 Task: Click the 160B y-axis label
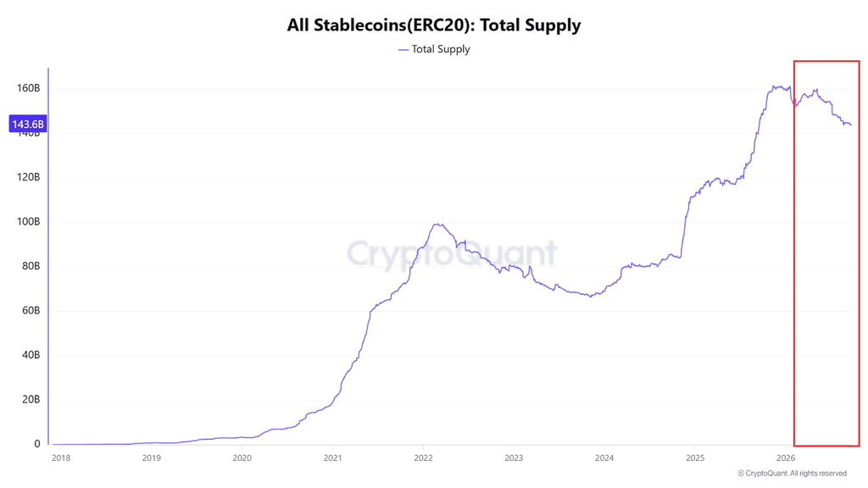28,88
